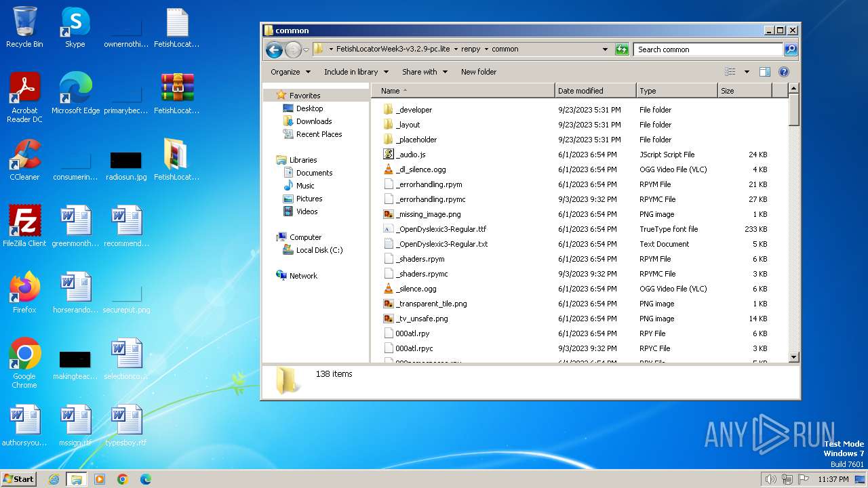This screenshot has width=868, height=488.
Task: Select Desktop under Favorites
Action: pyautogui.click(x=309, y=108)
